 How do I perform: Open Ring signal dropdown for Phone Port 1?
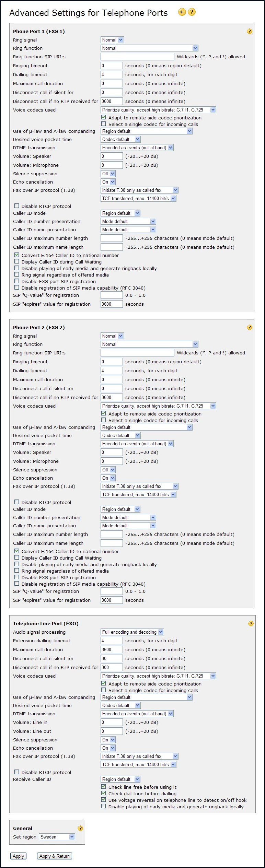pos(112,40)
